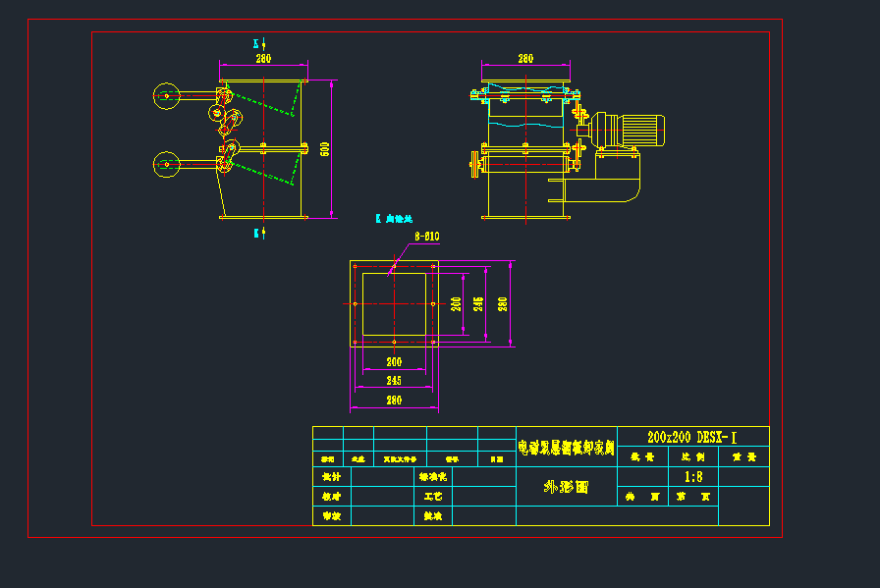Select the vertical 200 dimension beside flange view
This screenshot has width=880, height=588.
[456, 303]
